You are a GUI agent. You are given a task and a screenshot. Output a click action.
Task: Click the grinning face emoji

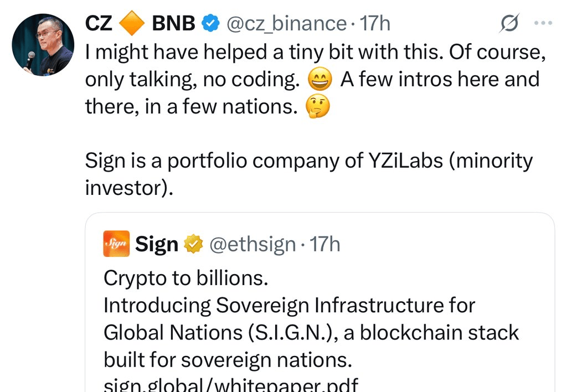tap(319, 79)
